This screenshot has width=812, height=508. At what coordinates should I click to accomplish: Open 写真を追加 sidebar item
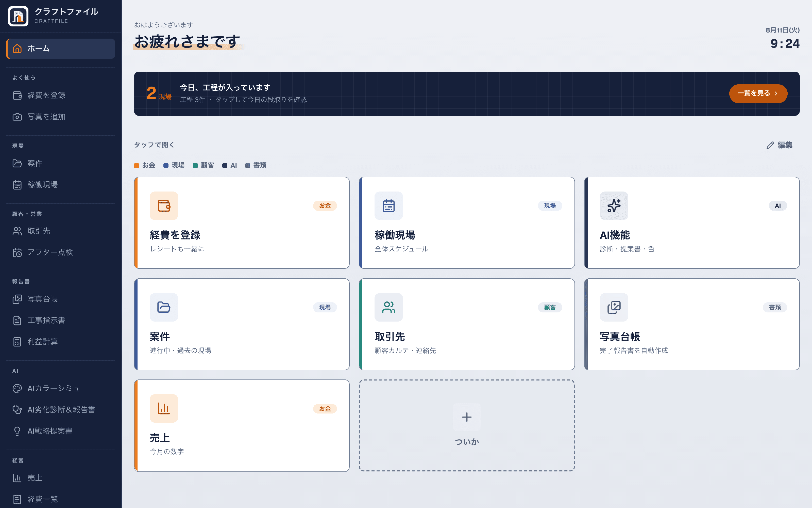61,117
